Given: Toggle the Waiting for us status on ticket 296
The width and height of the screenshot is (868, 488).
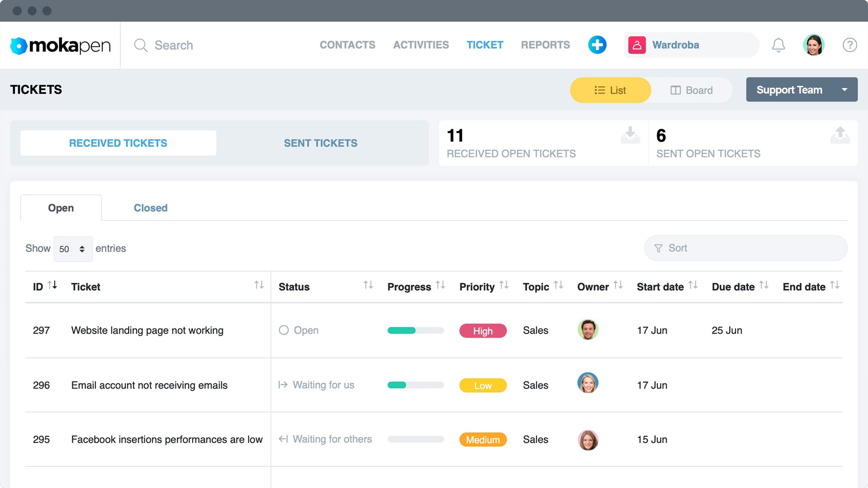Looking at the screenshot, I should [317, 385].
